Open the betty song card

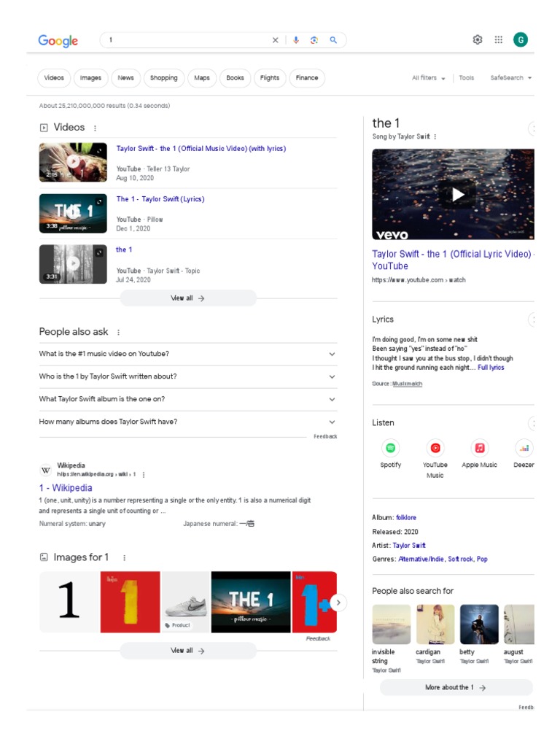pos(478,634)
